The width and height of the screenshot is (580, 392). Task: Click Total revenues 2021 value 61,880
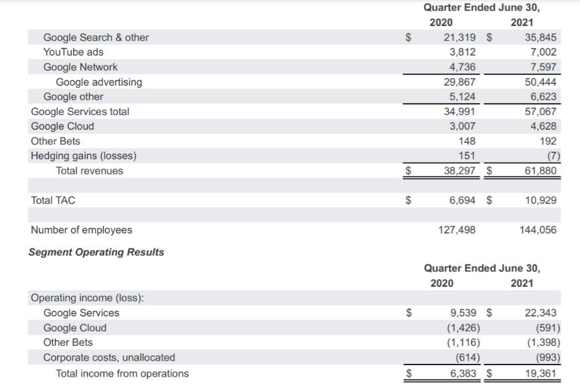point(540,171)
